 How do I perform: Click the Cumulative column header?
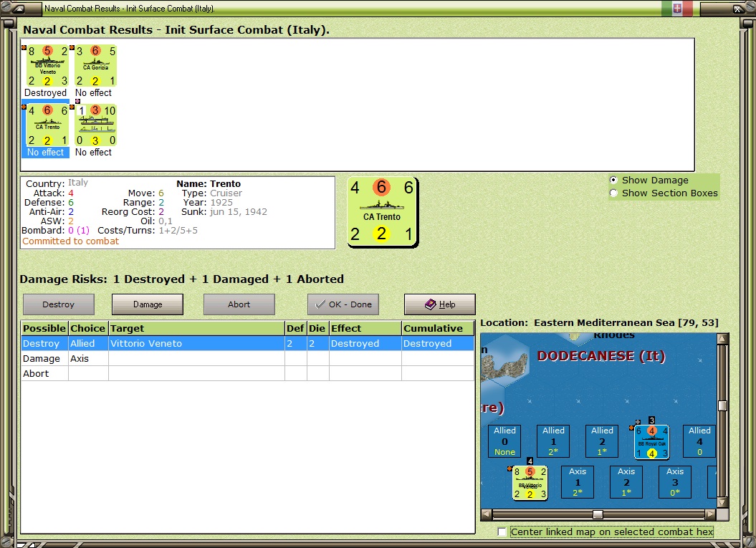click(x=438, y=328)
